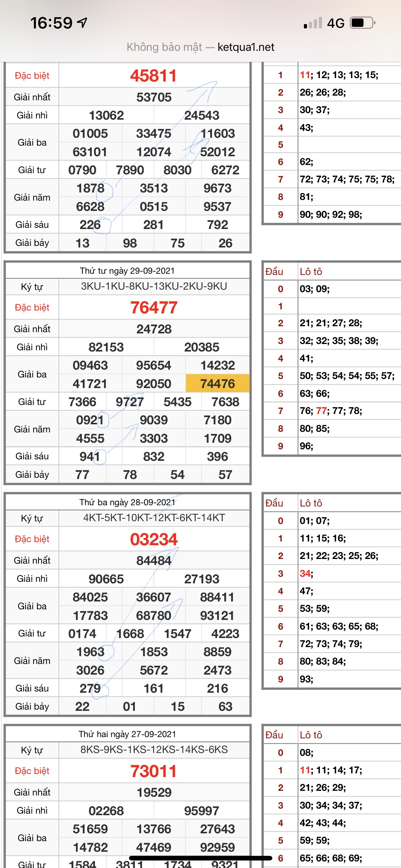Click fourth prize number 0790
401x868 pixels.
(x=82, y=170)
